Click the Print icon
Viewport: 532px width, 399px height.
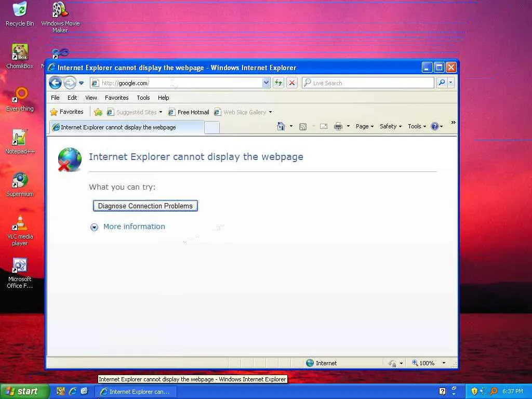[x=338, y=127]
